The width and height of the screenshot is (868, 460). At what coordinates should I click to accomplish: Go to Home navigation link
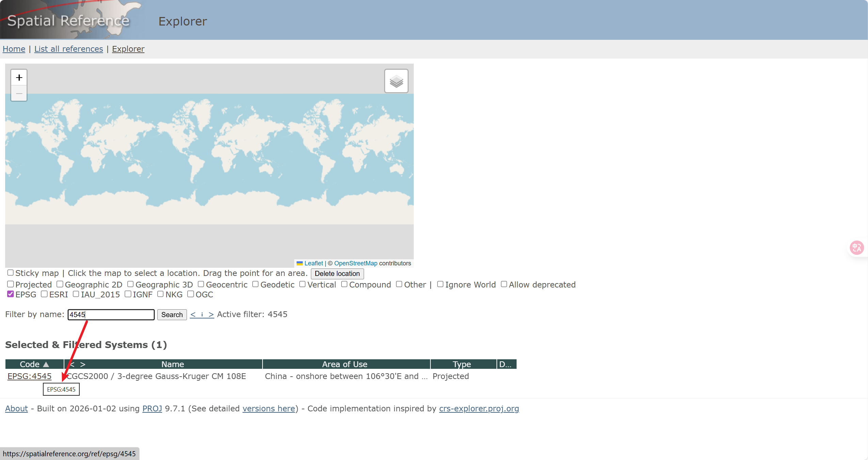click(14, 49)
